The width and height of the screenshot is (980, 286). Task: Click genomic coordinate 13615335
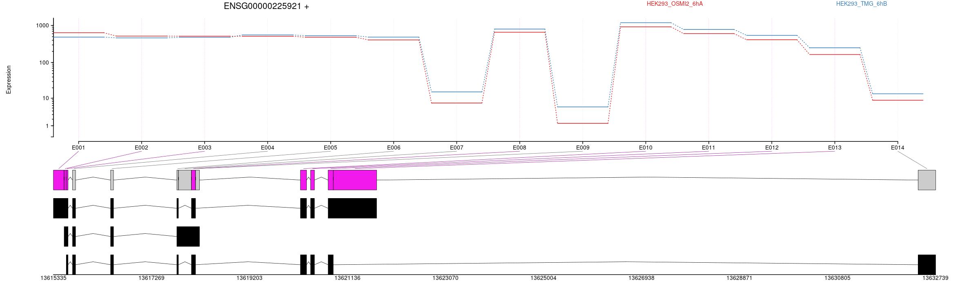(x=53, y=278)
